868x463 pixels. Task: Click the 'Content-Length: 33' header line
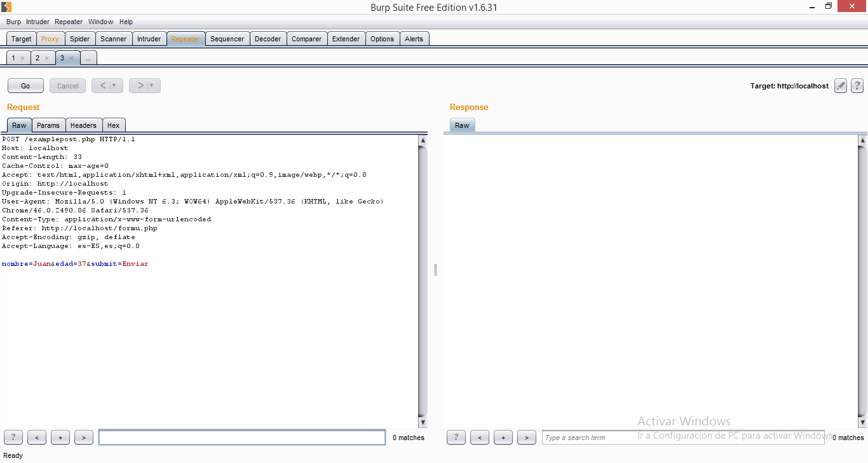42,156
